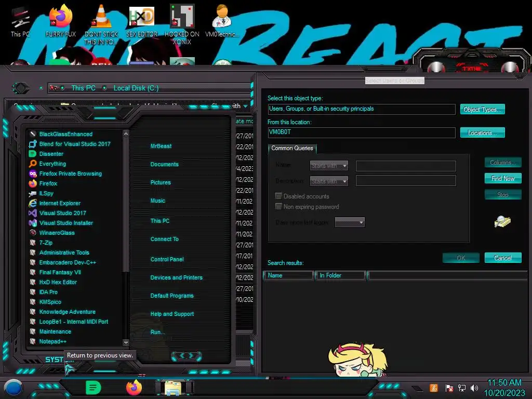Image resolution: width=532 pixels, height=399 pixels.
Task: Launch Blend for Visual Studio 2017
Action: (x=75, y=144)
